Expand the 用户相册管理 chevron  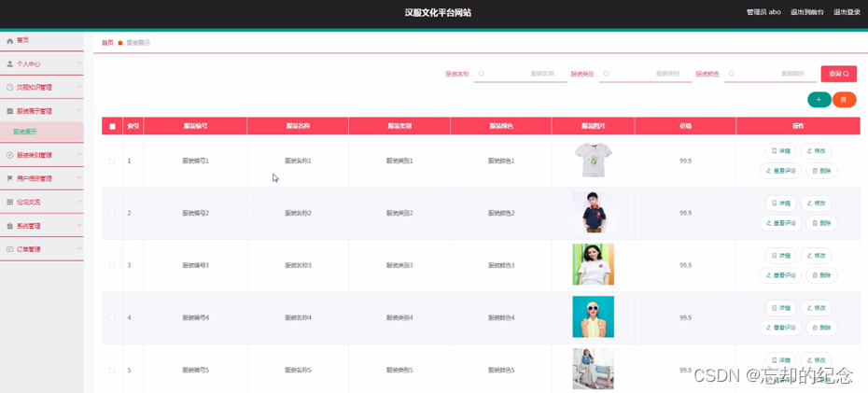coord(79,178)
